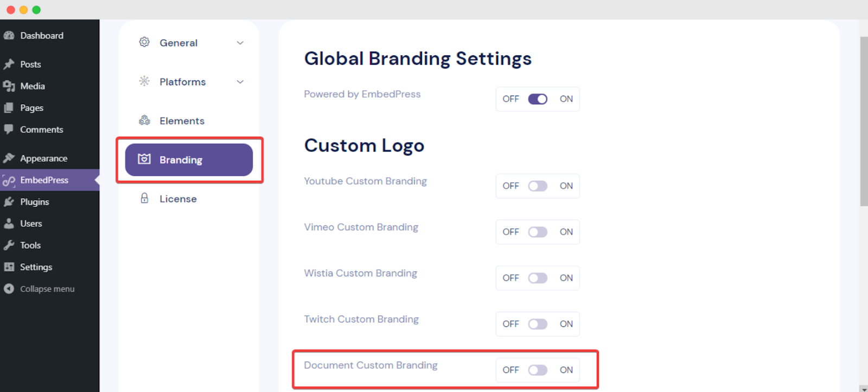The width and height of the screenshot is (868, 392).
Task: Click the Pages icon in sidebar
Action: pos(9,108)
